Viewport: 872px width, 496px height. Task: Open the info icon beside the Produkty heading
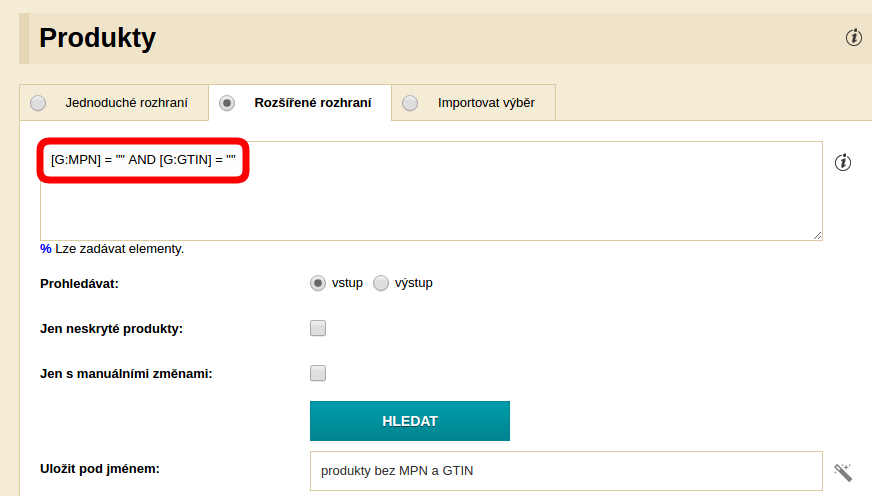coord(854,38)
